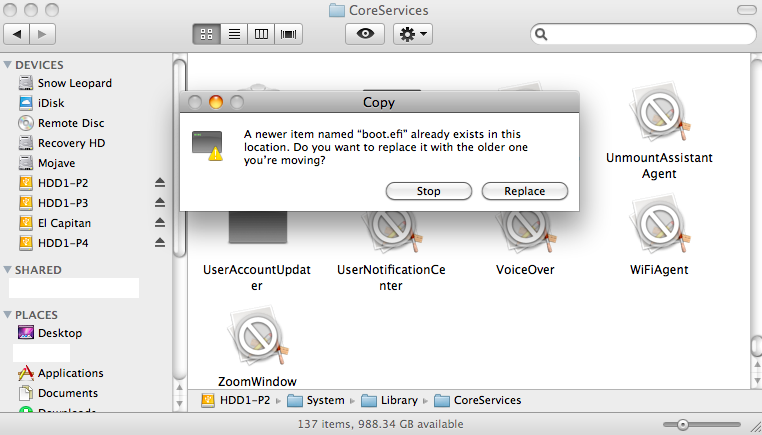Image resolution: width=762 pixels, height=435 pixels.
Task: Open Desktop in the Places sidebar
Action: pyautogui.click(x=50, y=333)
